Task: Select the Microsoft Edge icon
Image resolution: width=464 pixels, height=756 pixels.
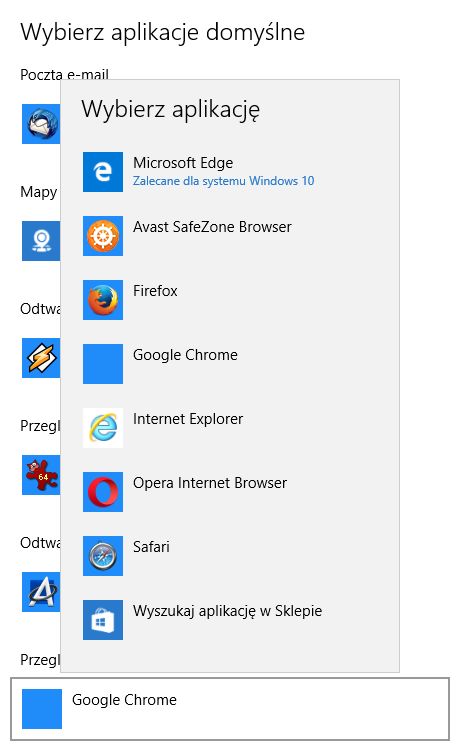Action: coord(103,172)
